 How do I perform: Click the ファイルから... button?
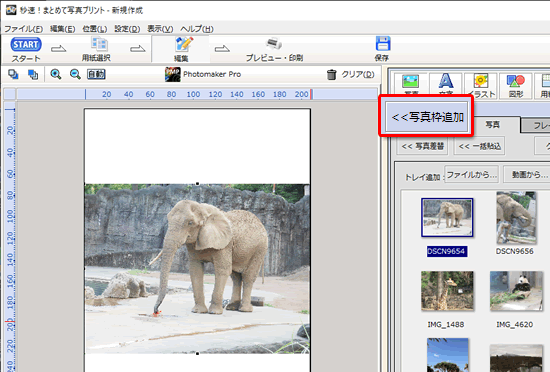[472, 174]
